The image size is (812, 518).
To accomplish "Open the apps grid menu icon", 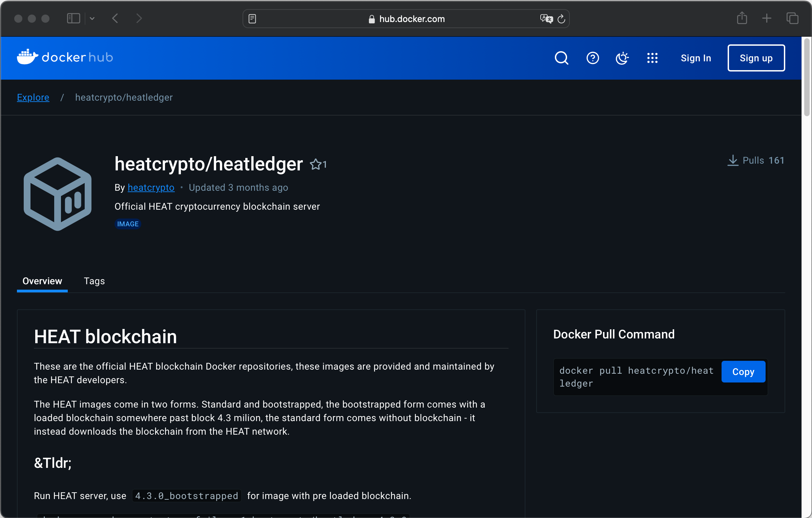I will coord(652,58).
